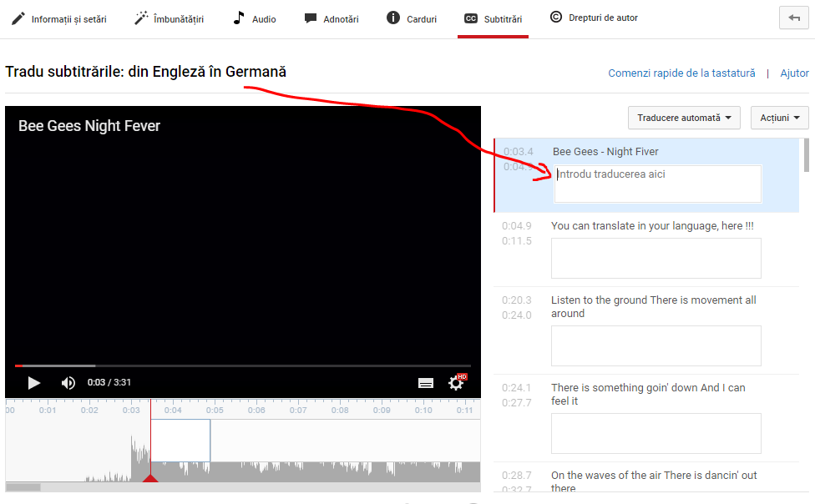Select the Subtitrări tab
815x504 pixels.
[x=493, y=19]
